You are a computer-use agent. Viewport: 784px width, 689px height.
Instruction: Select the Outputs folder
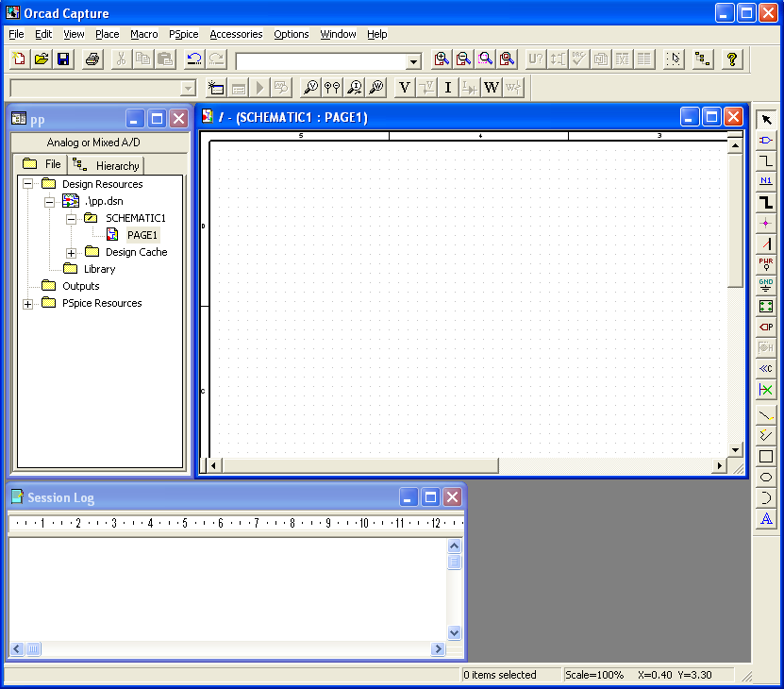click(81, 286)
